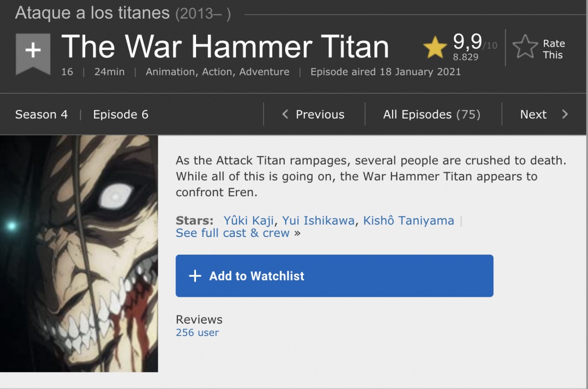Click the empty Rate This star

point(525,48)
